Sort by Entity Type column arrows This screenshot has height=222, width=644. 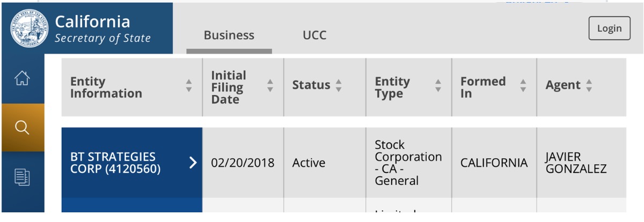tap(438, 86)
